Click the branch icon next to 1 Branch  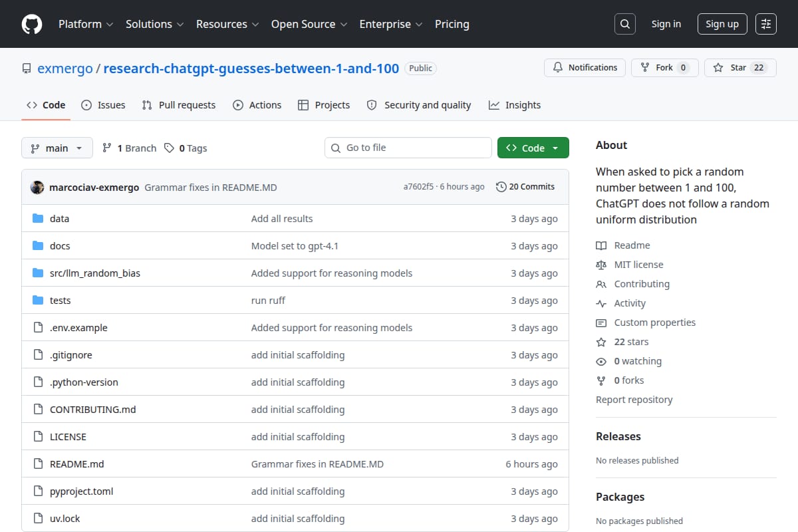pos(106,148)
